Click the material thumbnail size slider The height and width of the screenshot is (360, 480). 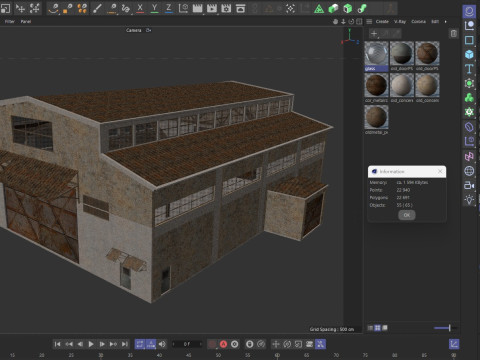click(x=445, y=328)
